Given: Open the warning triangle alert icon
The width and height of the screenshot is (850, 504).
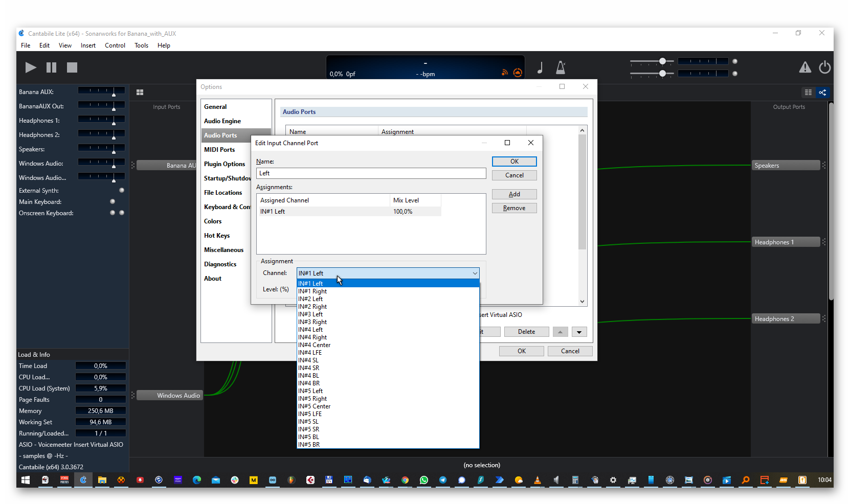Looking at the screenshot, I should pyautogui.click(x=805, y=67).
